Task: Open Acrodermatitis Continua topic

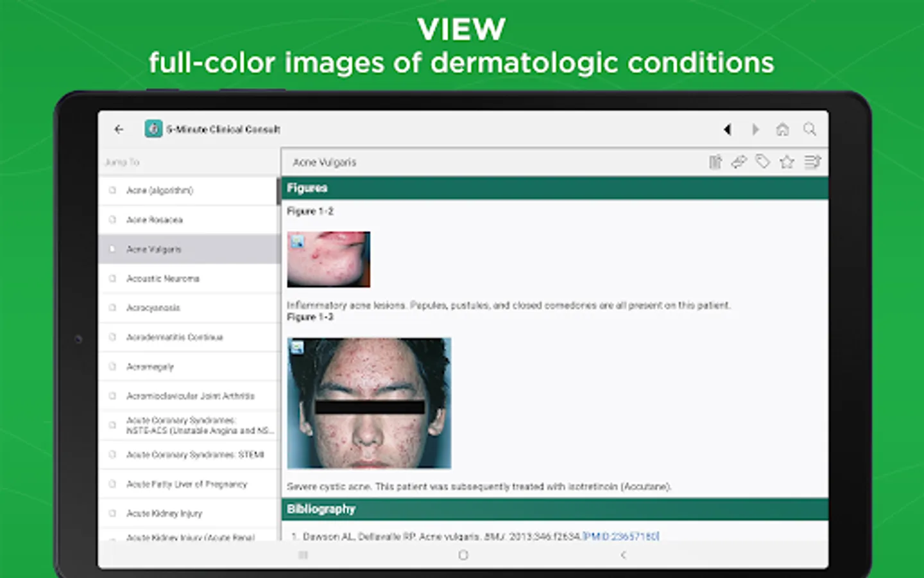Action: [189, 337]
